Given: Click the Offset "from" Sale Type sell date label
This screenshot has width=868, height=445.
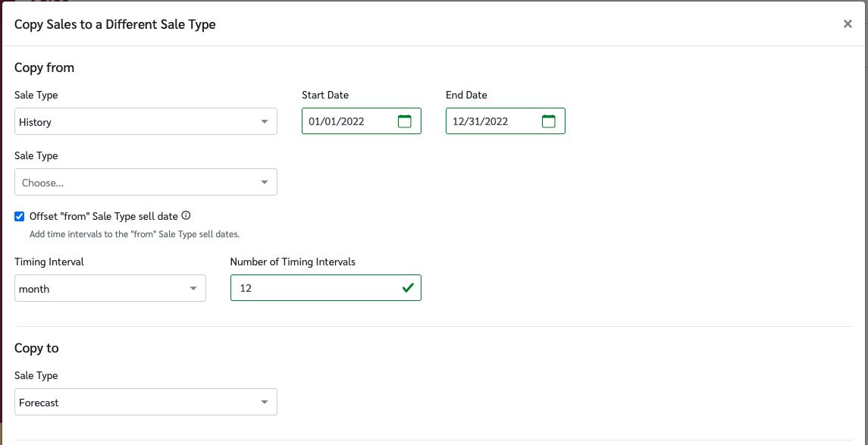Looking at the screenshot, I should tap(103, 216).
